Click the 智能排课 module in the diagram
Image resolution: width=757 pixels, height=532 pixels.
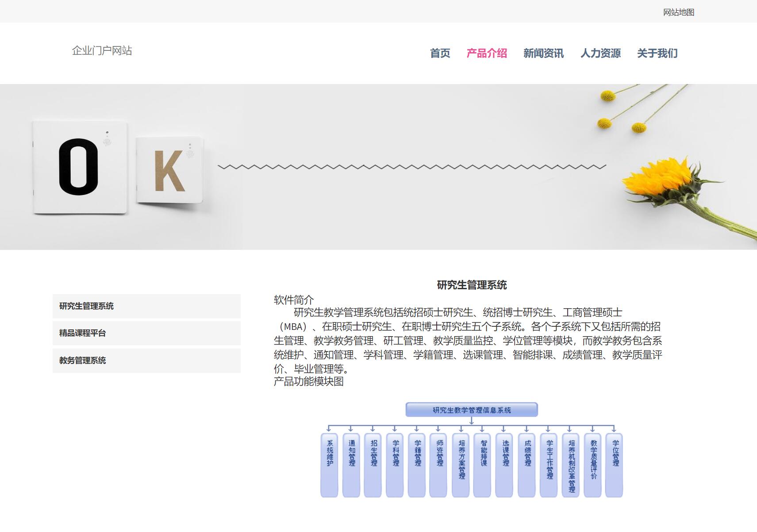tap(483, 465)
